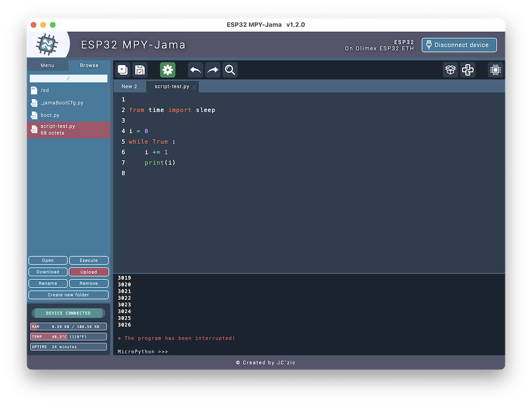
Task: Click the save file icon
Action: point(140,70)
